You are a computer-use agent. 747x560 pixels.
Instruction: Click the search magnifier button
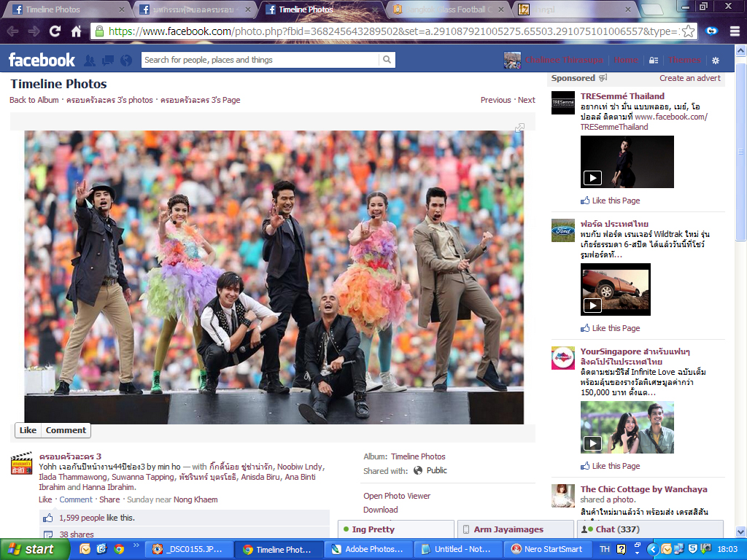[x=387, y=60]
